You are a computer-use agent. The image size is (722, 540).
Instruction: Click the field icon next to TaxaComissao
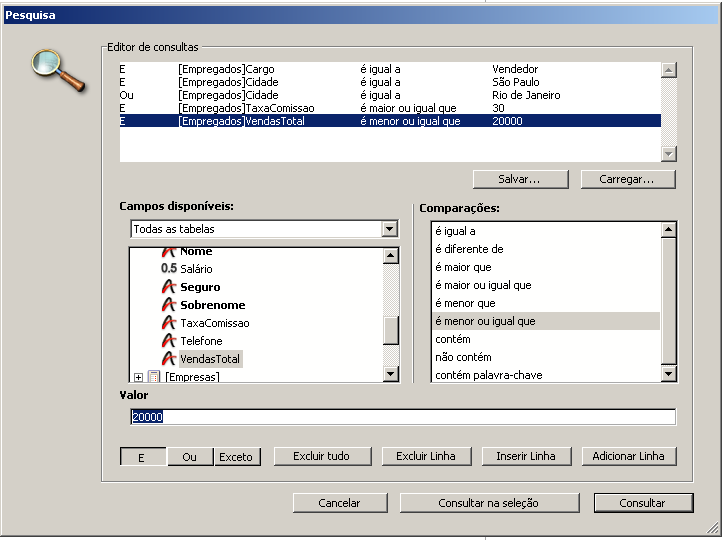pyautogui.click(x=169, y=323)
